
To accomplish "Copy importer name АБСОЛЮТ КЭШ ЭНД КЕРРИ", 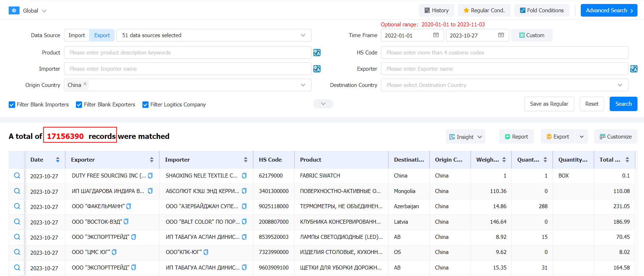I will (x=244, y=191).
